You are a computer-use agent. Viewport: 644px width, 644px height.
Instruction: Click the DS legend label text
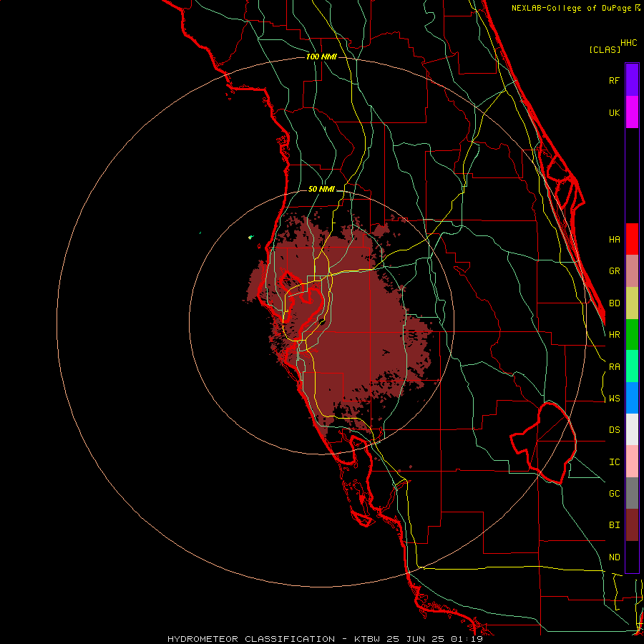(x=614, y=430)
